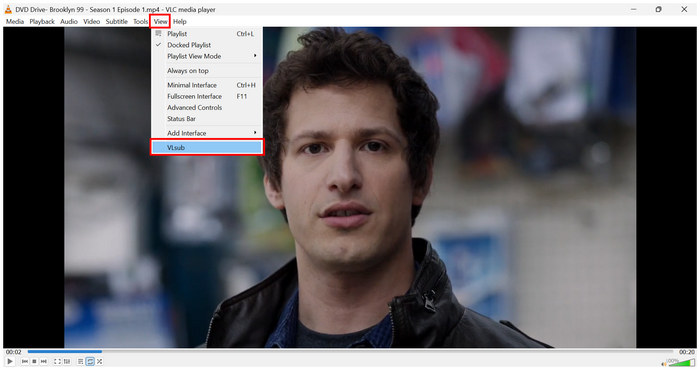Open the Subtitle menu
This screenshot has width=700, height=370.
click(117, 21)
